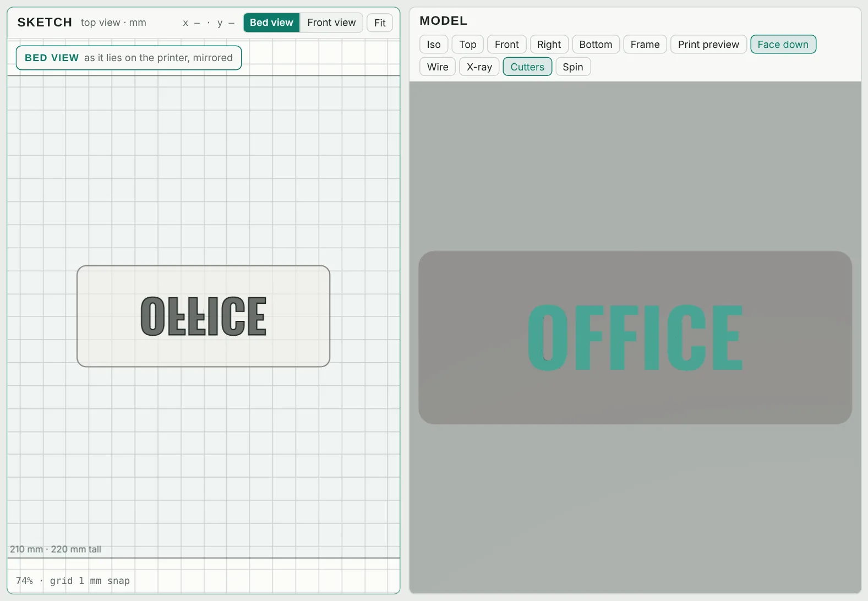Select the Iso view
Image resolution: width=868 pixels, height=601 pixels.
[x=434, y=45]
